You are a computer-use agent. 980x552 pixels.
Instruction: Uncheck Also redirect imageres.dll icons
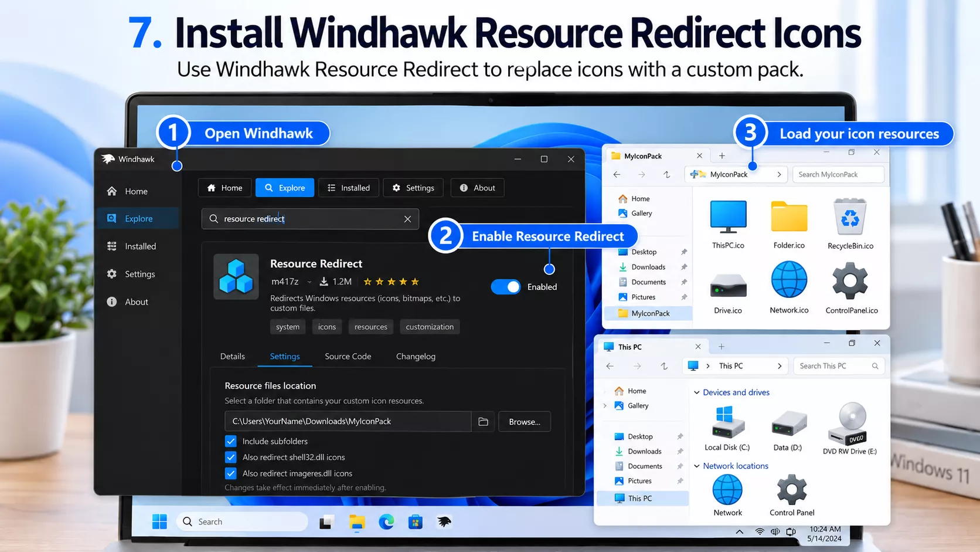(x=231, y=473)
